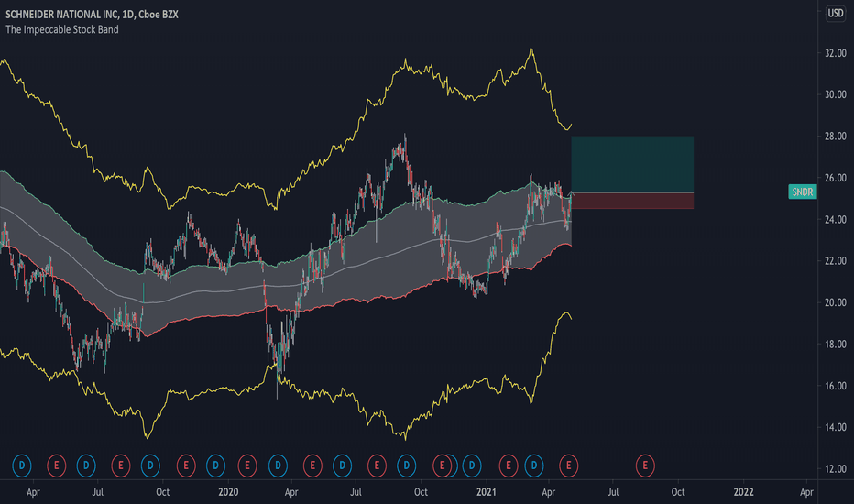Select The Impeccable Stock Band indicator label
854x504 pixels.
62,29
